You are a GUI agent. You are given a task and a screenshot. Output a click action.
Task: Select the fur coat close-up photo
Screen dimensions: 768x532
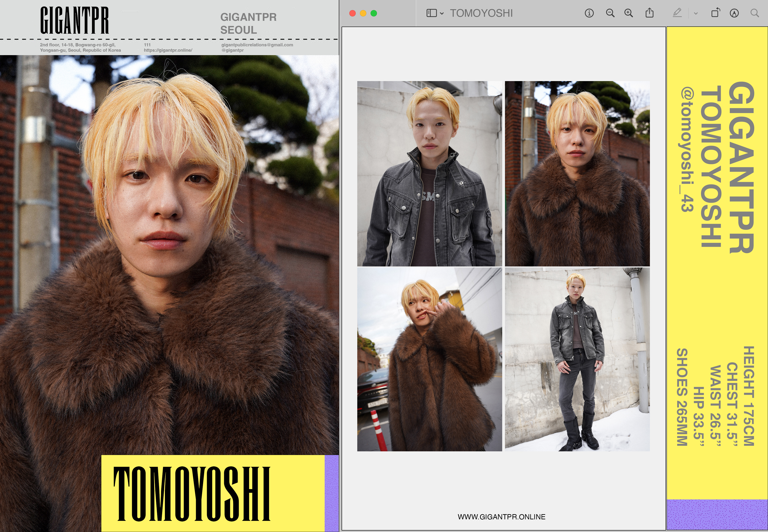[577, 173]
